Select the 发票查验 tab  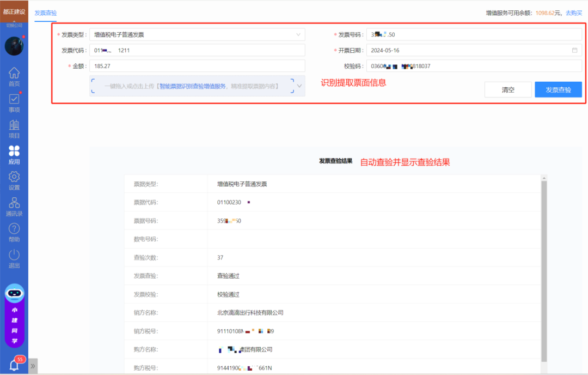pos(45,13)
